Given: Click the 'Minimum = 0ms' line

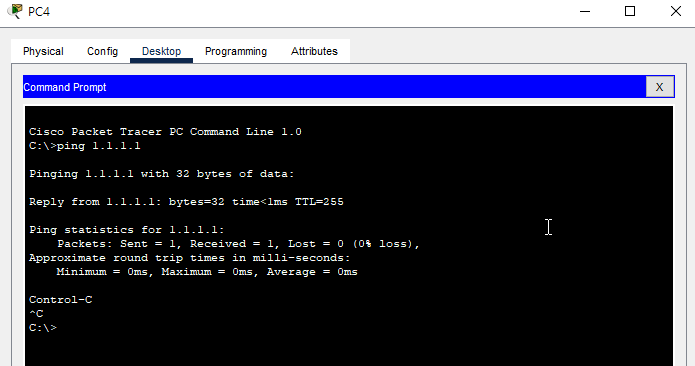Looking at the screenshot, I should coord(207,272).
